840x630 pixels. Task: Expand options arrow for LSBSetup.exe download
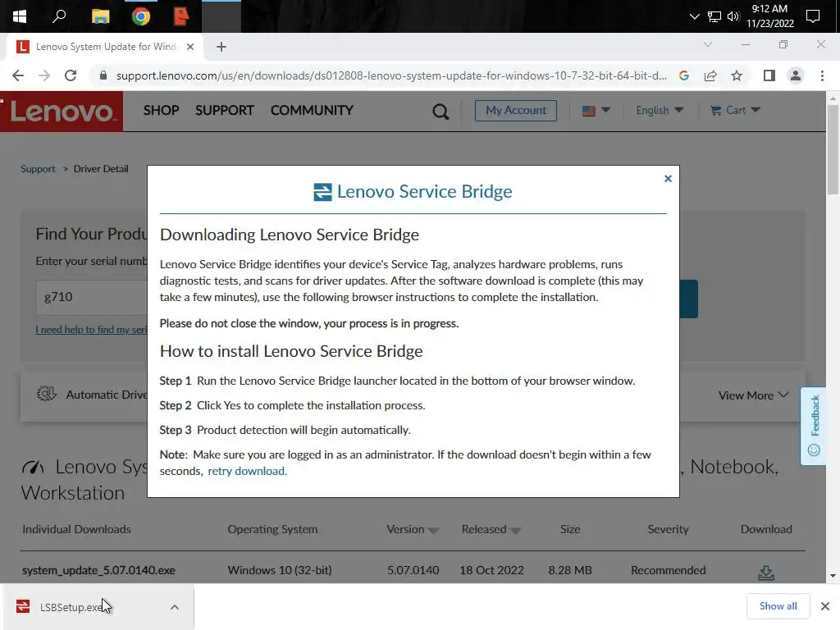pyautogui.click(x=175, y=607)
